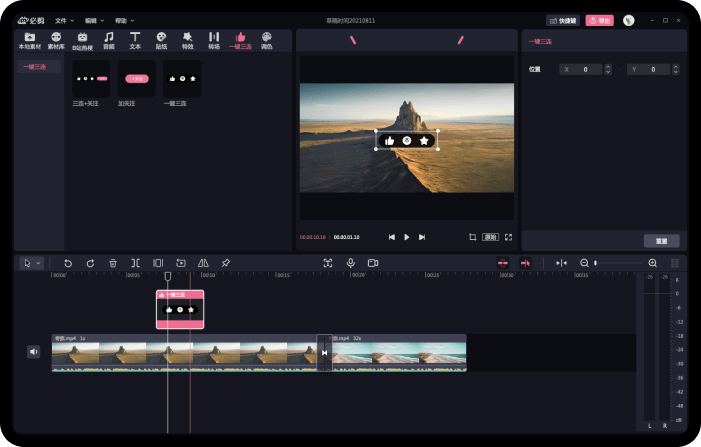Screen dimensions: 701x447
Task: Click the 重置 reset button
Action: pyautogui.click(x=661, y=241)
